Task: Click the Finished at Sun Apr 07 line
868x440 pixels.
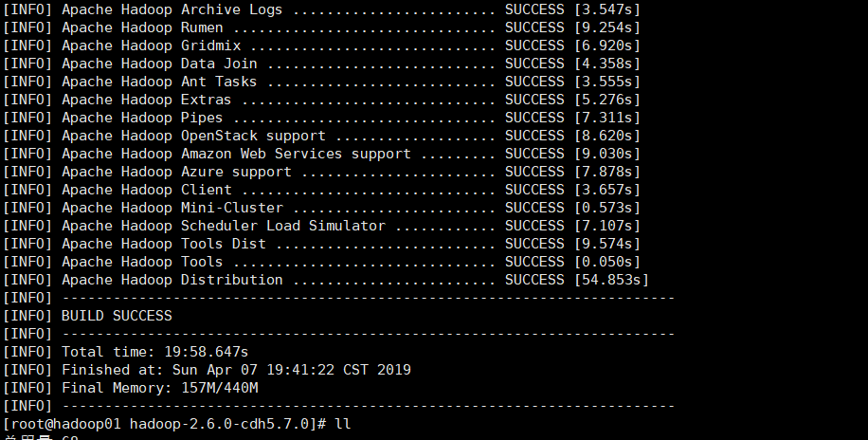Action: 207,370
